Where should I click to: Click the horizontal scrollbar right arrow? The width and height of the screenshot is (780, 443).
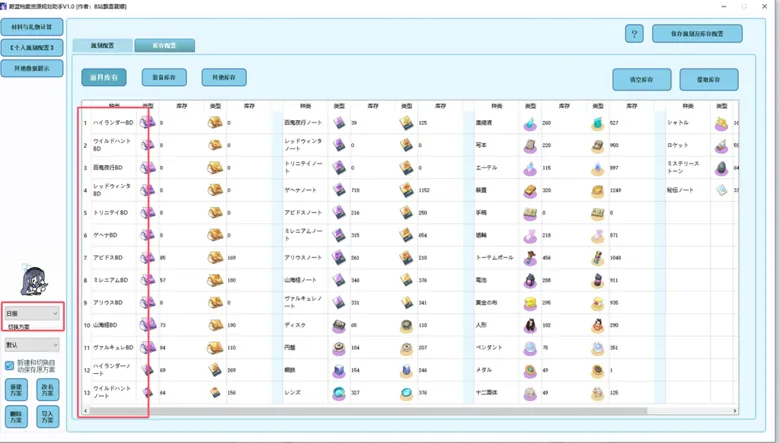(735, 411)
